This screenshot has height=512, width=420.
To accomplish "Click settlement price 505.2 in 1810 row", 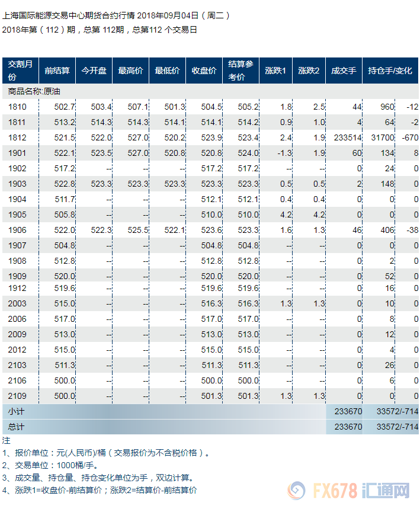I will pyautogui.click(x=248, y=107).
